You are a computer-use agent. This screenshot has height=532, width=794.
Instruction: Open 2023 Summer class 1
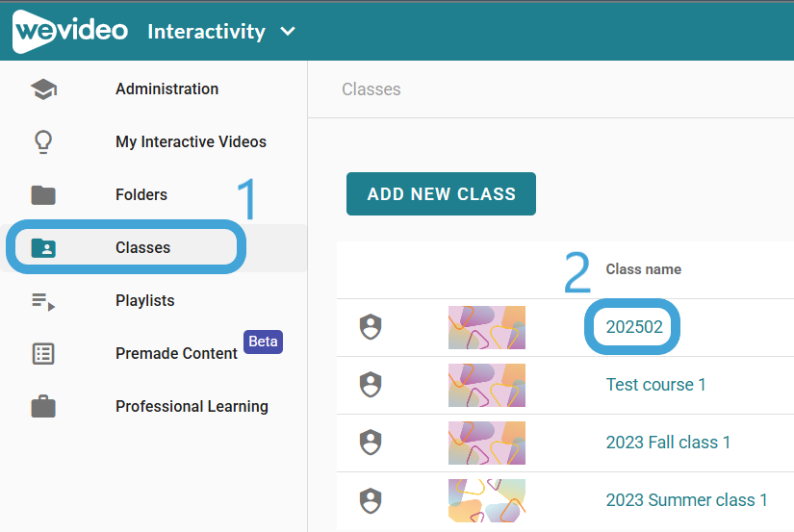coord(686,500)
